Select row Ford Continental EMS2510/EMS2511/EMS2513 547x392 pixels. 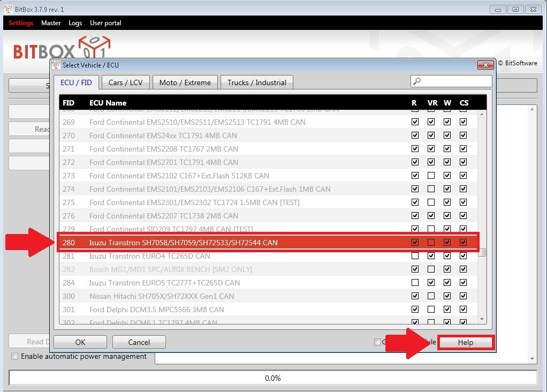(268, 122)
